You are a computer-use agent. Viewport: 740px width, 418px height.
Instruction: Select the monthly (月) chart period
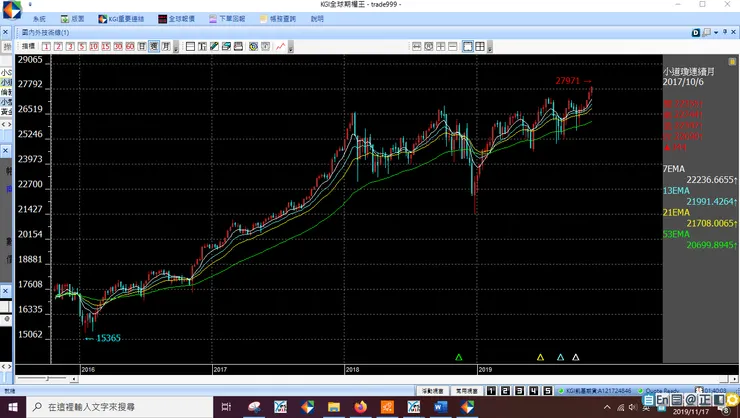[x=166, y=46]
